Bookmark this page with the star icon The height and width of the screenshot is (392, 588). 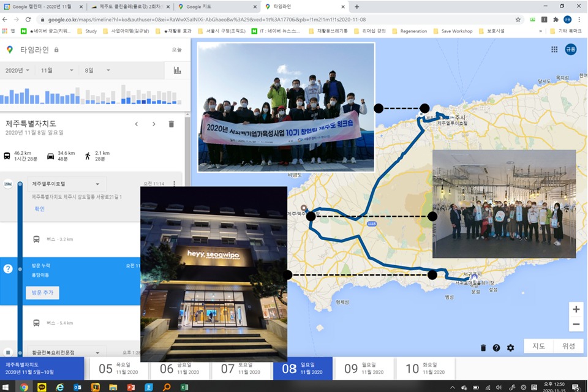(x=518, y=20)
